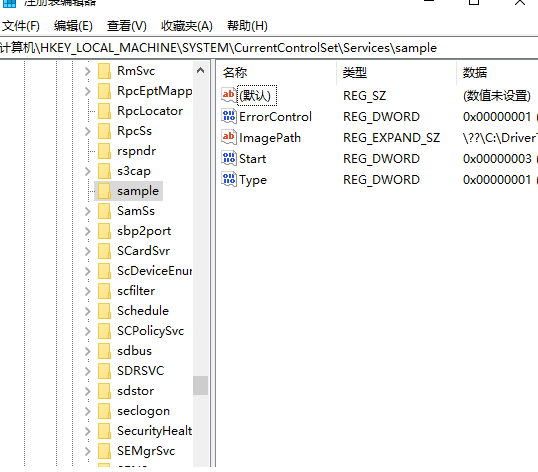The height and width of the screenshot is (472, 538).
Task: Click the tree scrollbar up arrow
Action: pos(200,71)
